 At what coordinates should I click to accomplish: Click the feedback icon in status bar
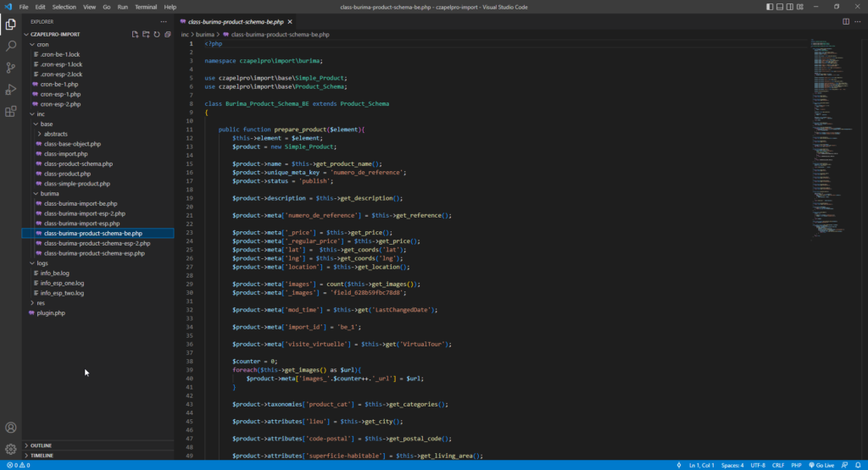coord(845,465)
